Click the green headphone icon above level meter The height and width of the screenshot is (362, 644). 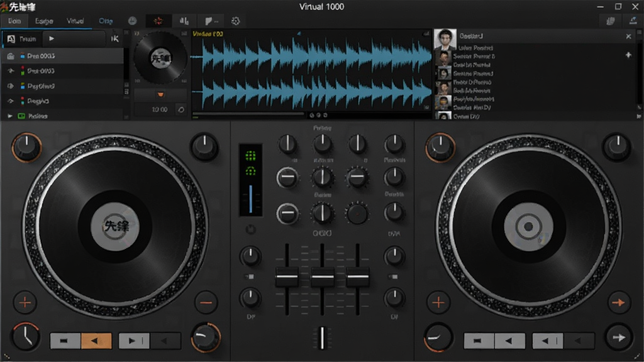pyautogui.click(x=250, y=171)
